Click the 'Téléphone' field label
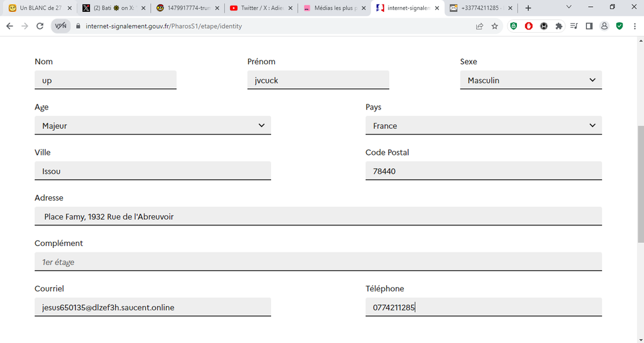This screenshot has width=644, height=343. 385,289
